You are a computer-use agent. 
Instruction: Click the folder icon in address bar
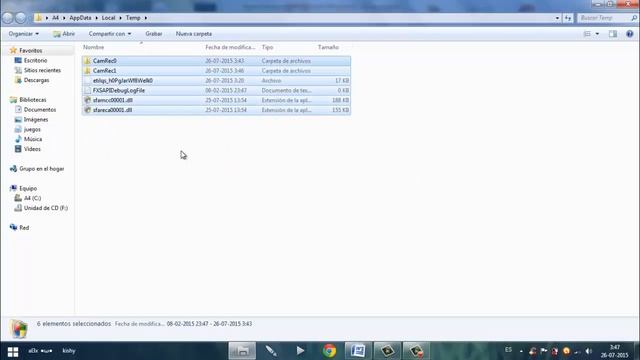click(x=38, y=18)
